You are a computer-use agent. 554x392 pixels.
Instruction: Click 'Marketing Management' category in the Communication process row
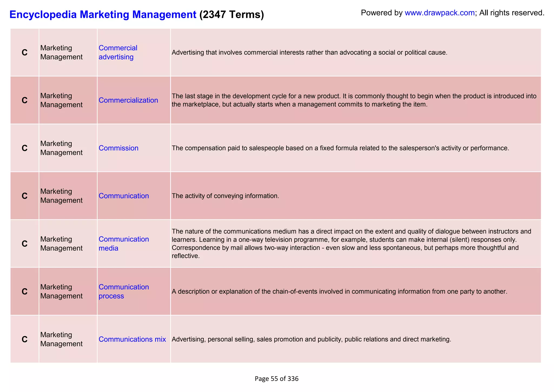point(61,291)
